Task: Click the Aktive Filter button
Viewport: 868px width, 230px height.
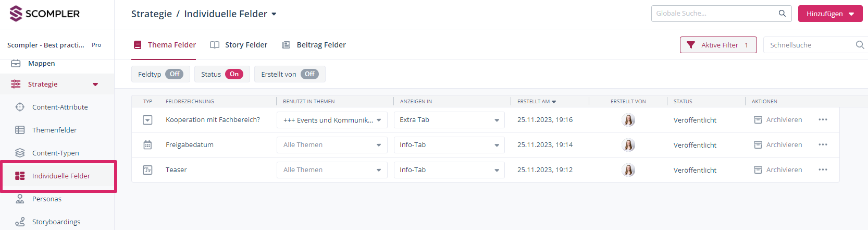Action: tap(718, 45)
